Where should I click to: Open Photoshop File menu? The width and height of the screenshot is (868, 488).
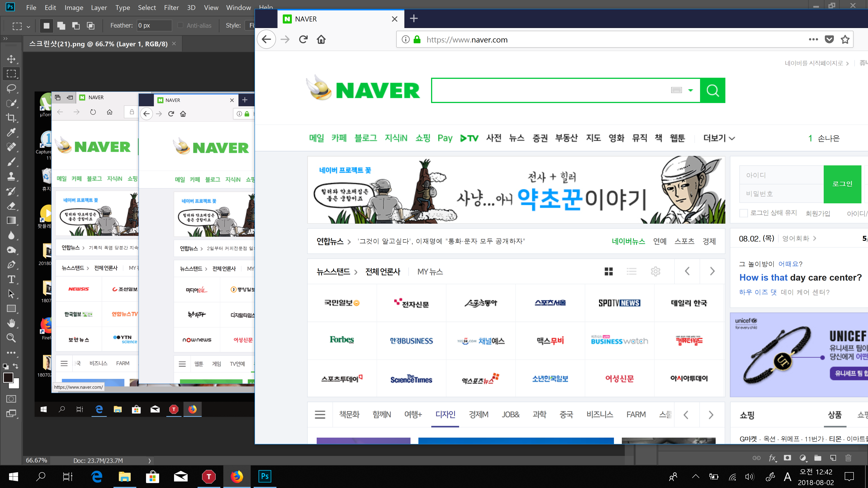click(x=31, y=7)
